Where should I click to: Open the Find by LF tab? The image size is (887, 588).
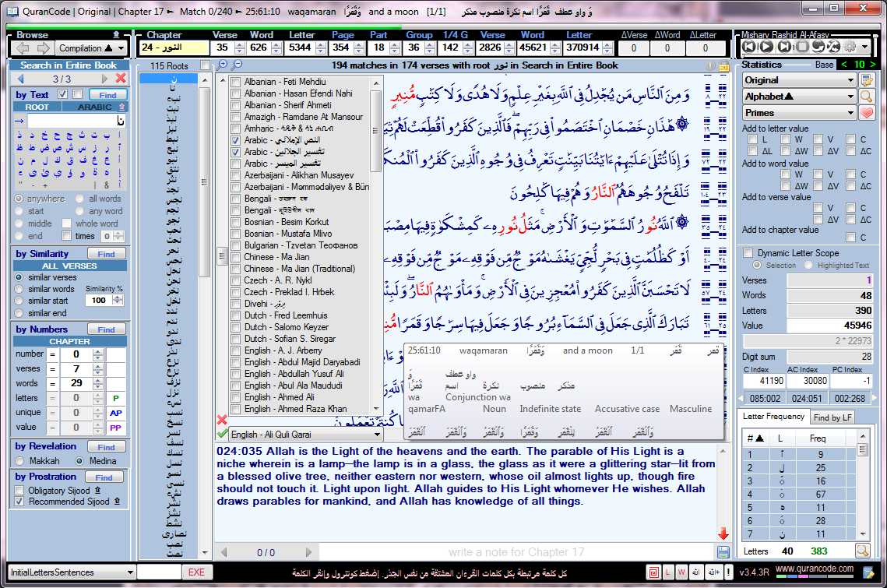pyautogui.click(x=832, y=417)
